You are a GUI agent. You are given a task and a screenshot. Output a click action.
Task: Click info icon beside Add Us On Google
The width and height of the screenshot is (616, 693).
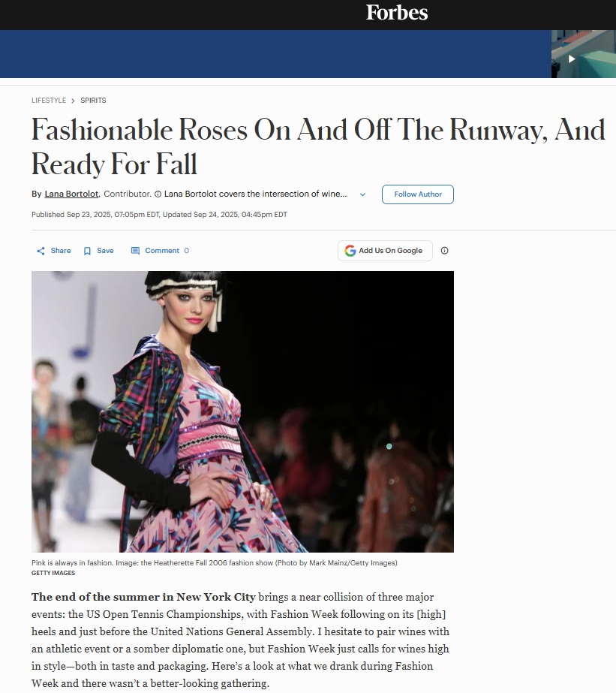click(445, 251)
